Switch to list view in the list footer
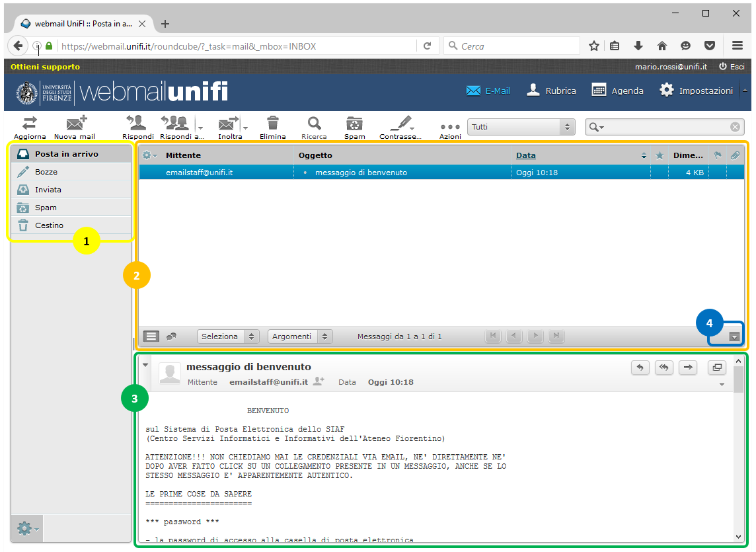 click(x=151, y=336)
